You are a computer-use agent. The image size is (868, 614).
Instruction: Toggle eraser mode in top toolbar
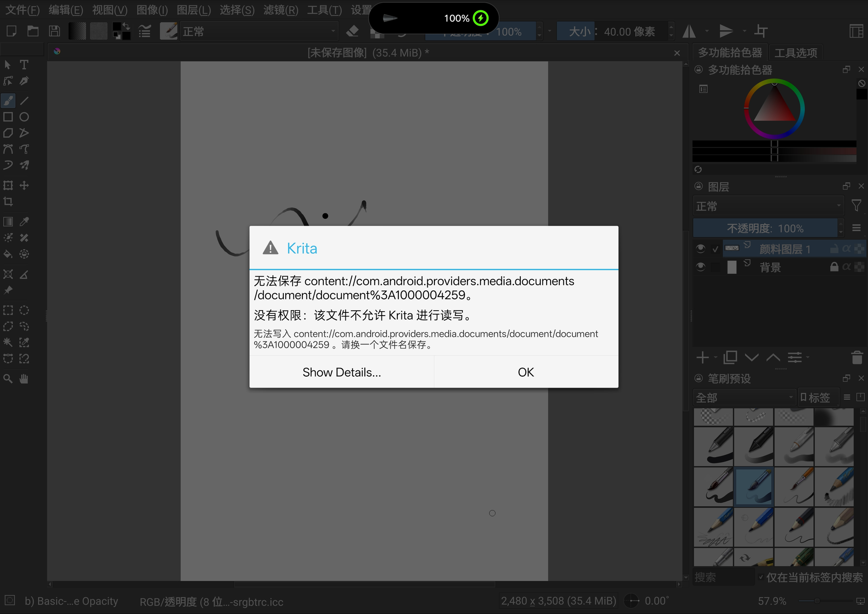pyautogui.click(x=352, y=31)
